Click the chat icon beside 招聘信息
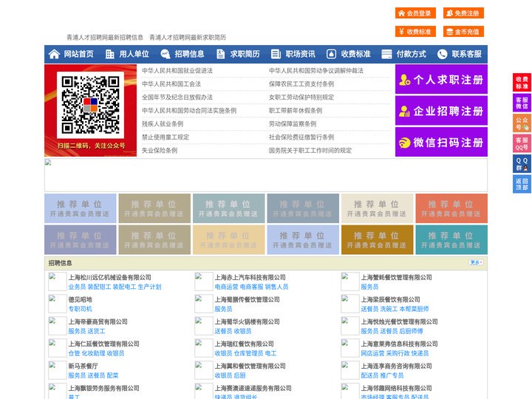The width and height of the screenshot is (532, 399). pyautogui.click(x=166, y=54)
